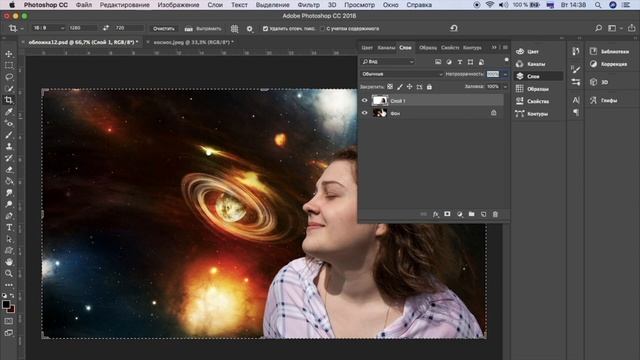Open the crop tool preset picker arrow
Viewport: 640px width, 360px height.
pyautogui.click(x=22, y=29)
